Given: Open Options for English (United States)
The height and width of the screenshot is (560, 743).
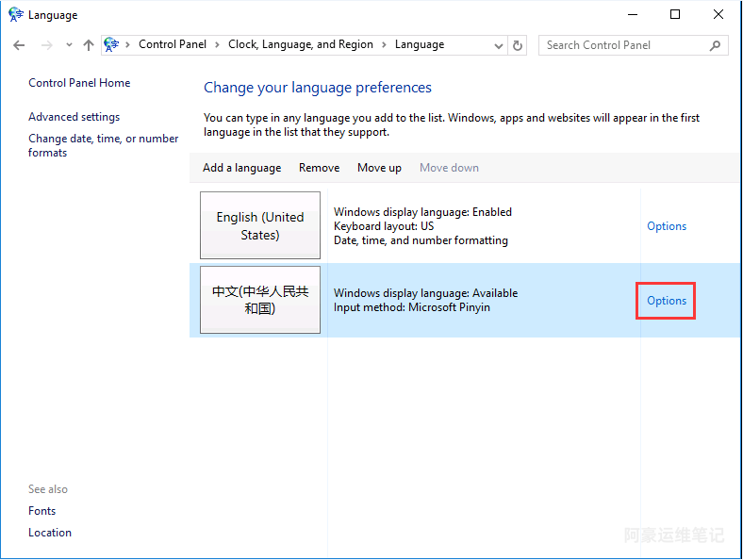Looking at the screenshot, I should pos(667,226).
